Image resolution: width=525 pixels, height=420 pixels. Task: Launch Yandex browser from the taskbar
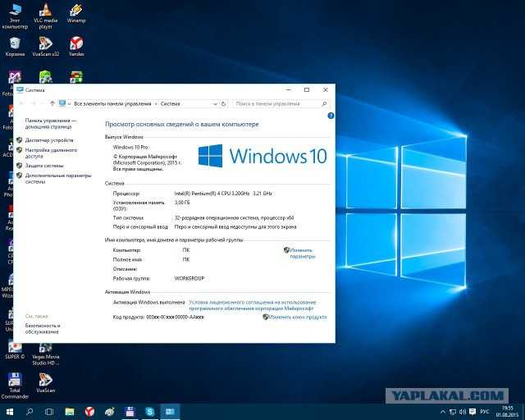click(89, 412)
